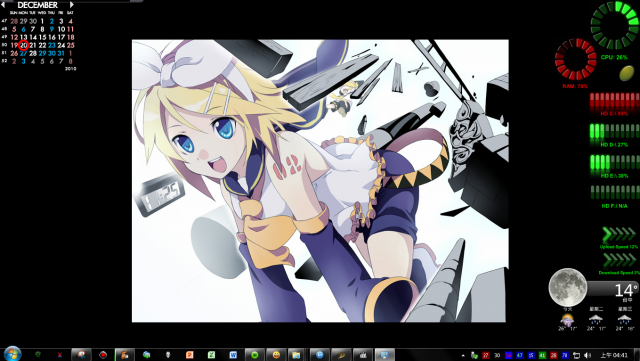This screenshot has width=640, height=361.
Task: Click the HD F: N/A drive bar
Action: (614, 192)
